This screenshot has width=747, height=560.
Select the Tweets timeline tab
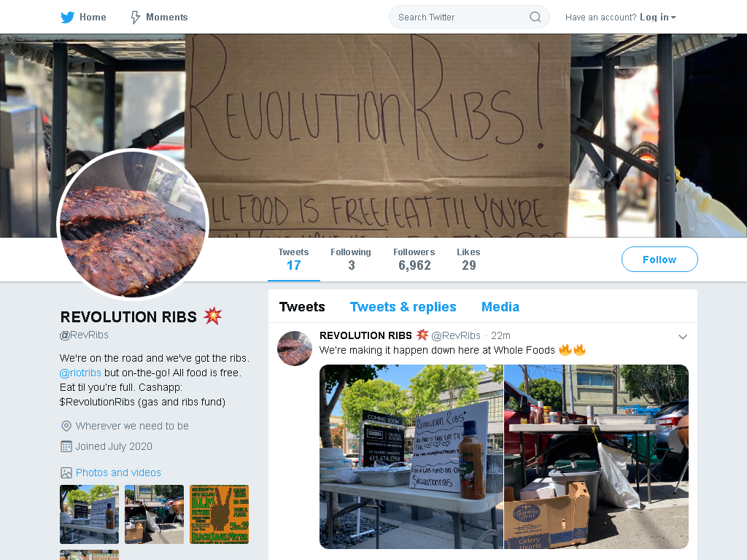pos(302,307)
